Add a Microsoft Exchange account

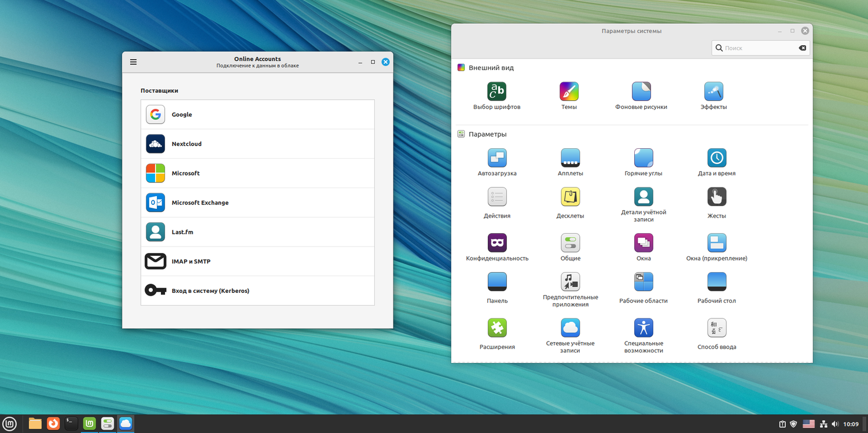(258, 203)
